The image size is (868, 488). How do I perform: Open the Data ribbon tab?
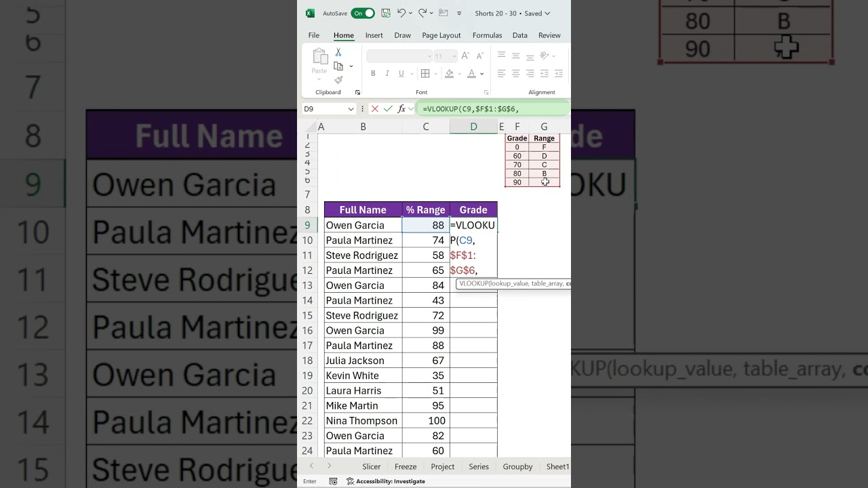click(x=520, y=35)
